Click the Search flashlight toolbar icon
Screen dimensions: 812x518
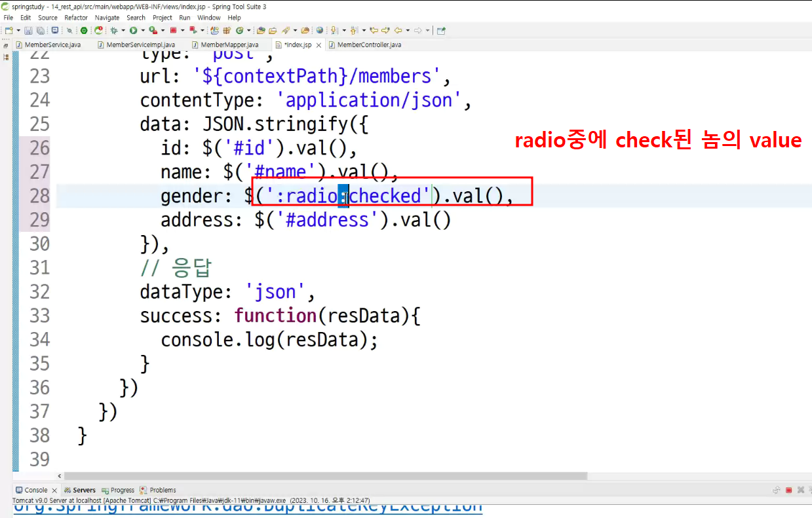tap(285, 30)
